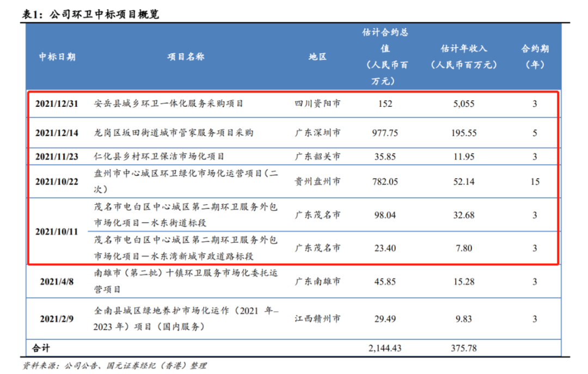Click contract value 35.85
Screen dimensions: 588x374
point(385,157)
